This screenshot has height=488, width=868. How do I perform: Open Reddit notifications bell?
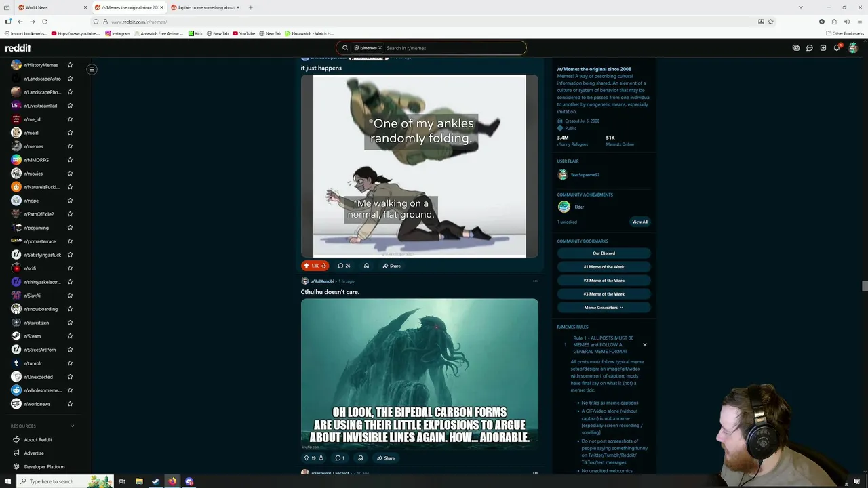(x=837, y=48)
